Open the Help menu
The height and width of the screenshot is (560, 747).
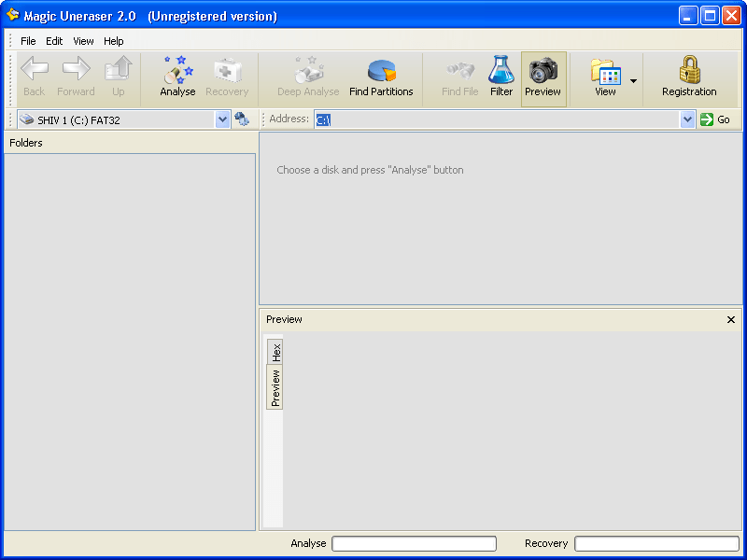pos(113,41)
